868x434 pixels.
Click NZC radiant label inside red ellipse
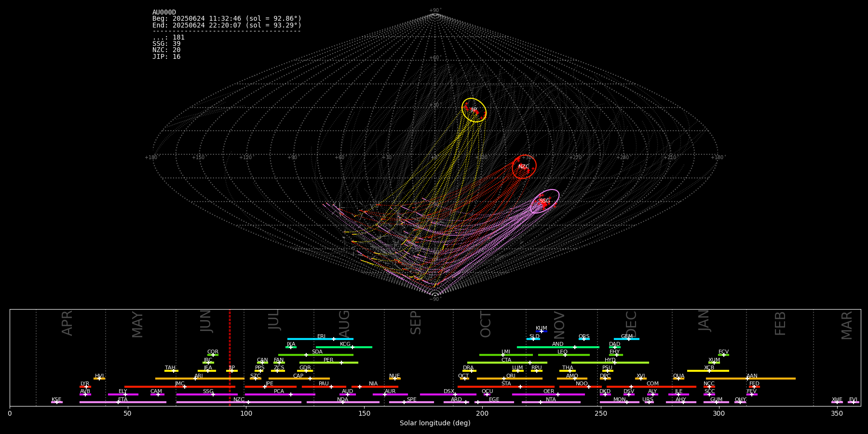click(524, 167)
